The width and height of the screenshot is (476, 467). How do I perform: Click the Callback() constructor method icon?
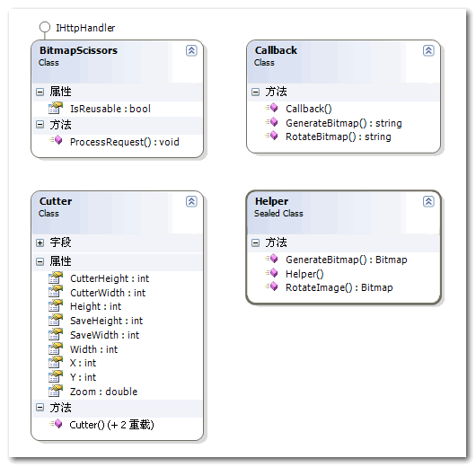(x=271, y=108)
